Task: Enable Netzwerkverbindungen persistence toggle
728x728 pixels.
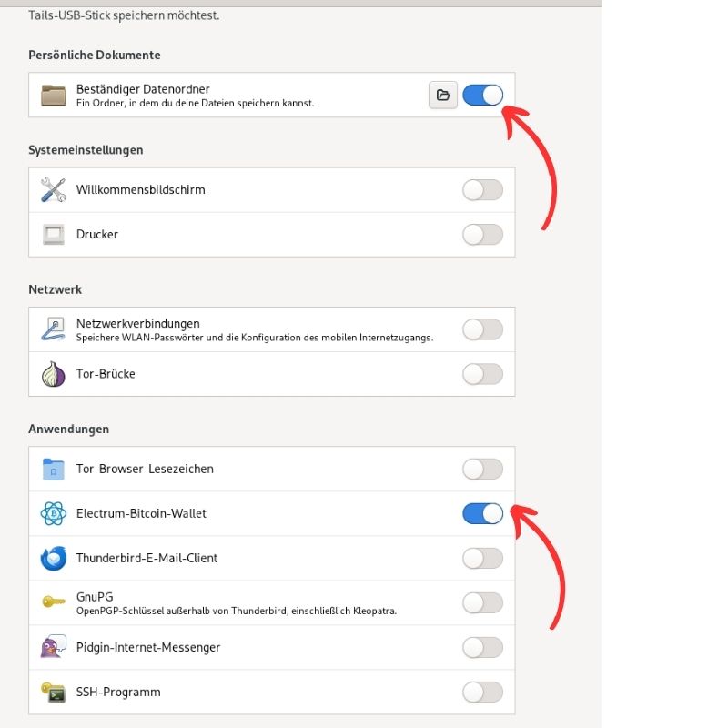Action: point(482,329)
